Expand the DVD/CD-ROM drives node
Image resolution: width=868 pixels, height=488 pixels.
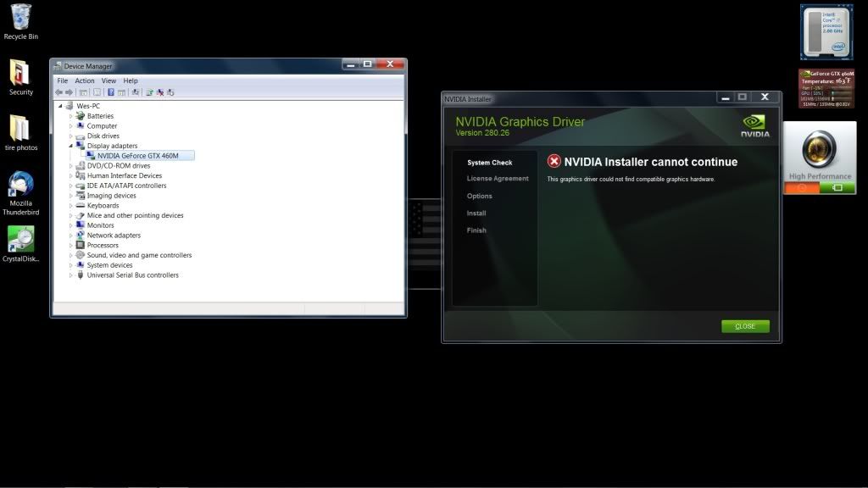click(x=71, y=165)
